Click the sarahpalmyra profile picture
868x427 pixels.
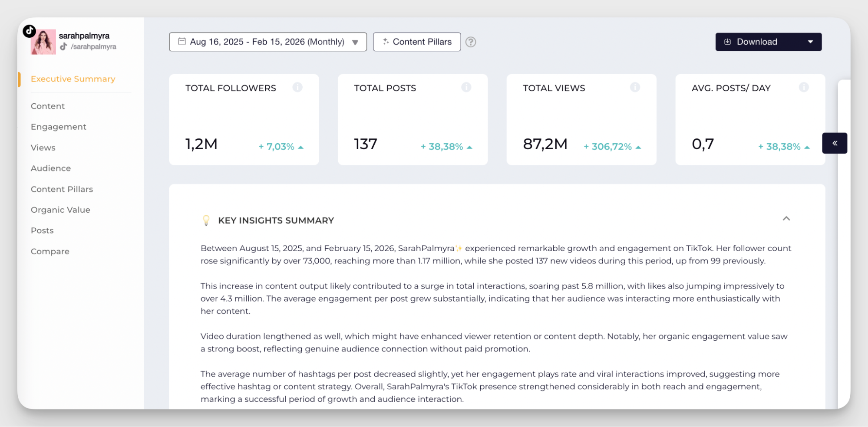pos(43,42)
